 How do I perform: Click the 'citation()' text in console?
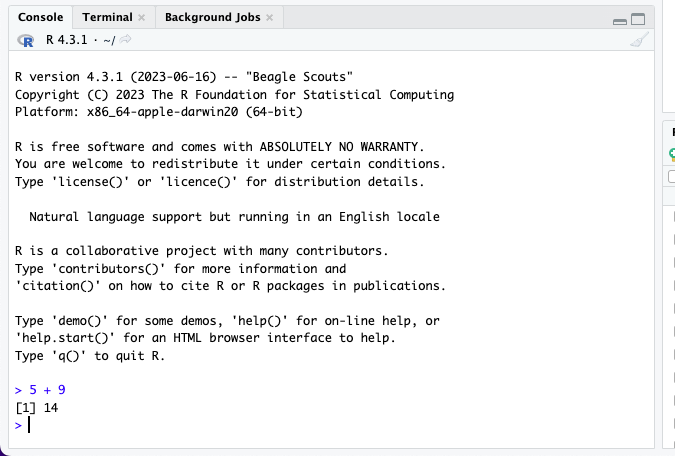[x=58, y=286]
